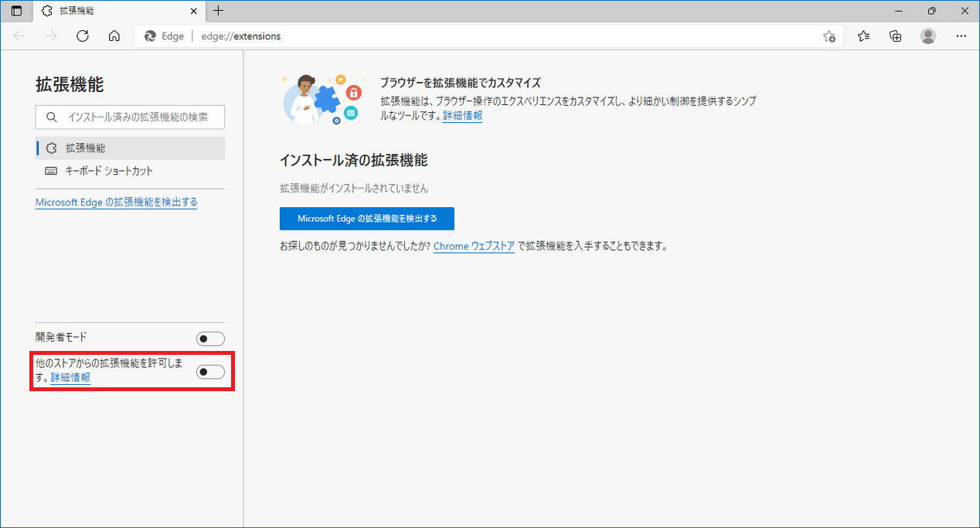Click the search magnifier icon

[x=52, y=118]
